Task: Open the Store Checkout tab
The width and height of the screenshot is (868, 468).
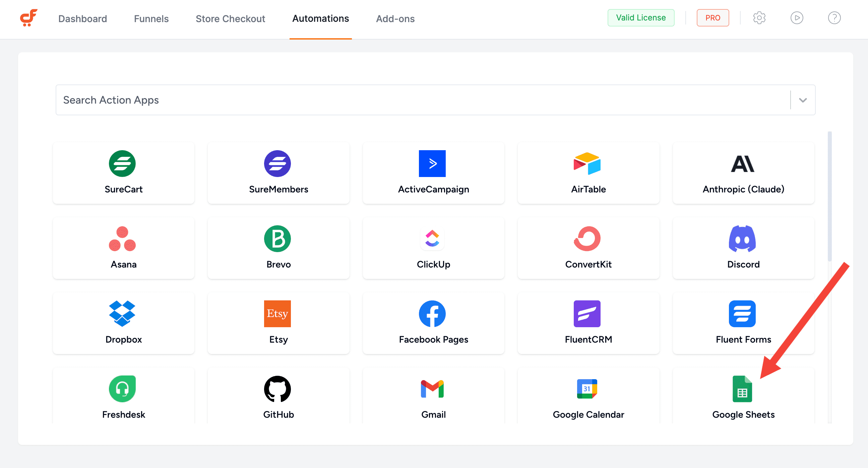Action: (230, 19)
